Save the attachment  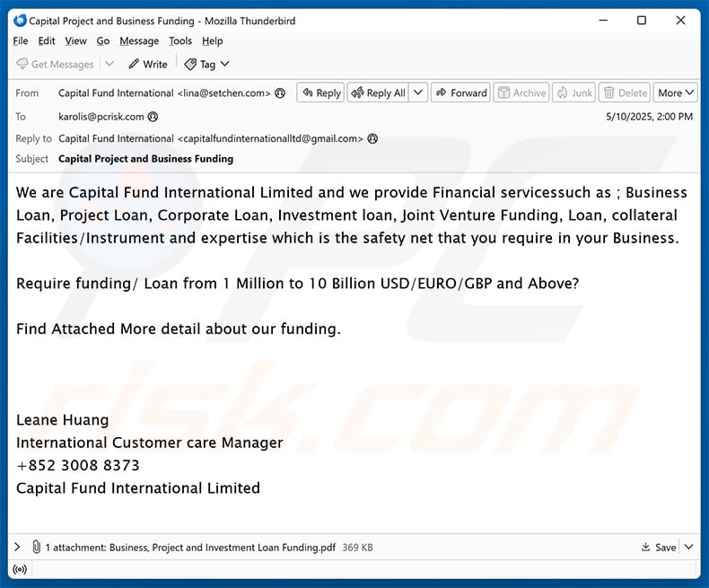click(x=659, y=548)
